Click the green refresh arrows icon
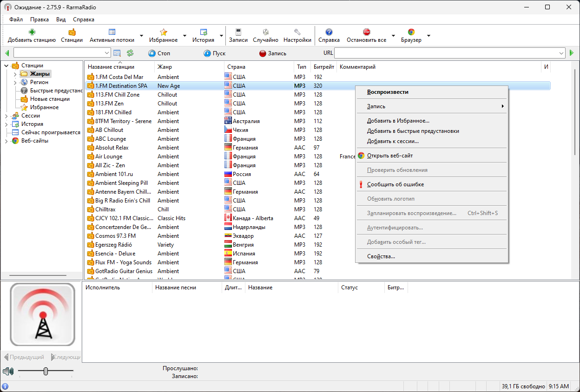 (130, 53)
